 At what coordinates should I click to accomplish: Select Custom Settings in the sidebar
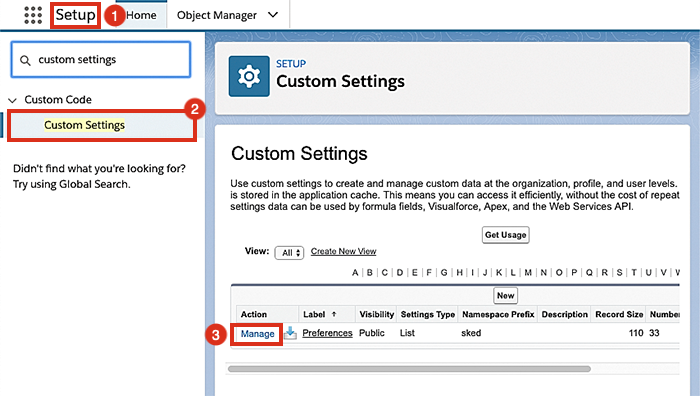pos(84,125)
